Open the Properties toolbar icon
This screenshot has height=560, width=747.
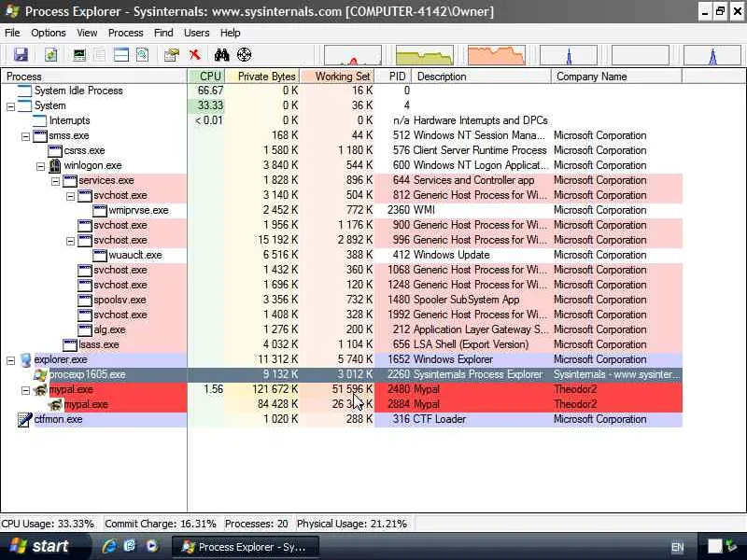[x=172, y=55]
